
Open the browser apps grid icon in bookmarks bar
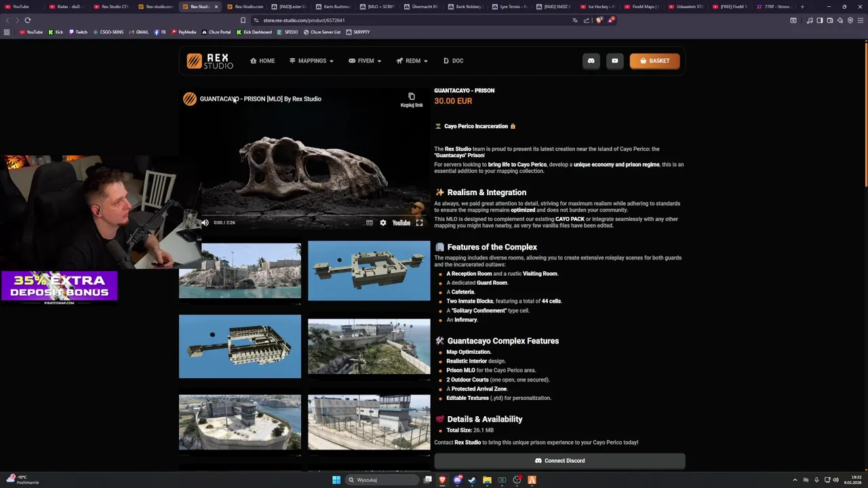coord(7,32)
